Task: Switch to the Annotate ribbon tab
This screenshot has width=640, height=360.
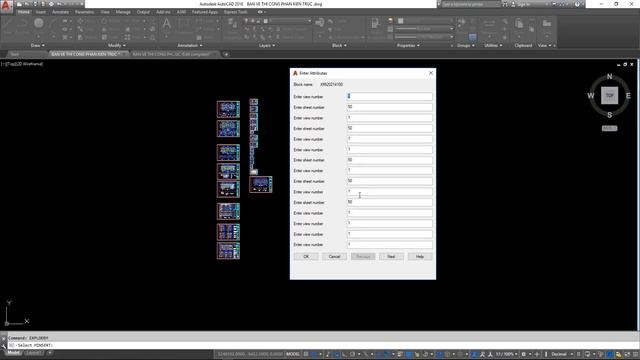Action: pyautogui.click(x=60, y=12)
